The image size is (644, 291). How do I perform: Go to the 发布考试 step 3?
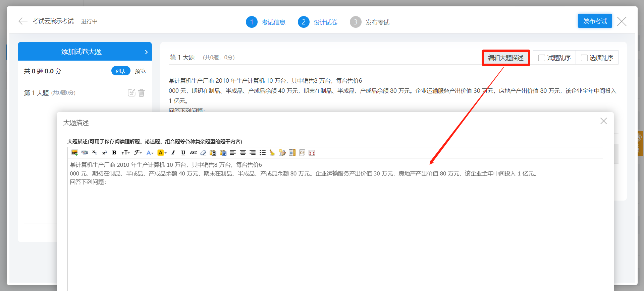377,22
